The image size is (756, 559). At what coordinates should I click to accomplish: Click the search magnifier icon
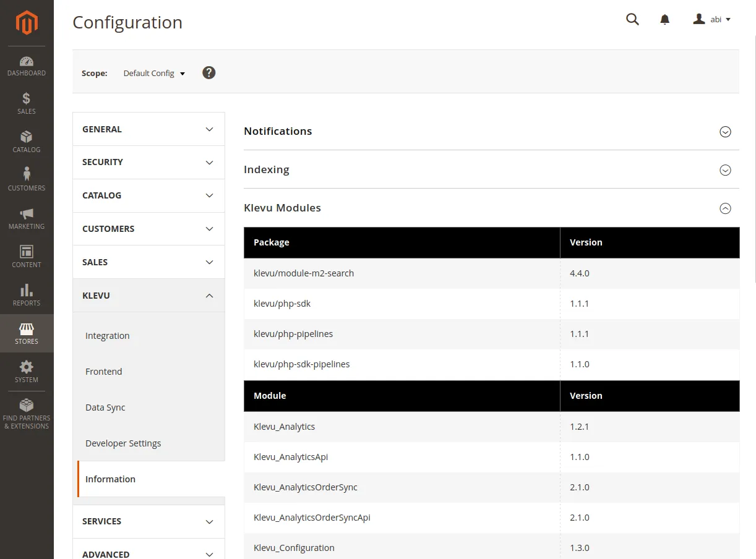pos(632,19)
